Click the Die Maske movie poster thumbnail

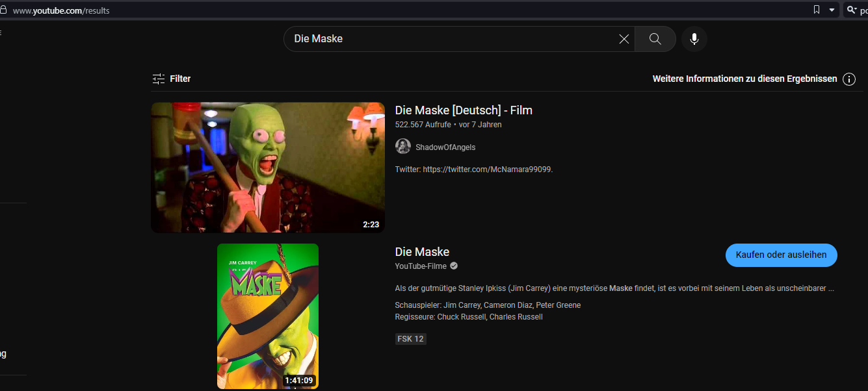coord(268,316)
